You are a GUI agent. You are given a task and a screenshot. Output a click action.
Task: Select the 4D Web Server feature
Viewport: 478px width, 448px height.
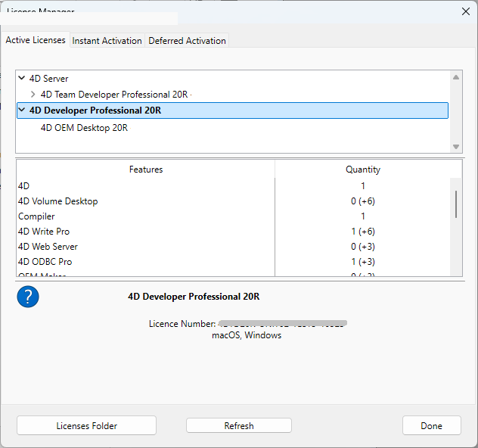click(x=233, y=247)
